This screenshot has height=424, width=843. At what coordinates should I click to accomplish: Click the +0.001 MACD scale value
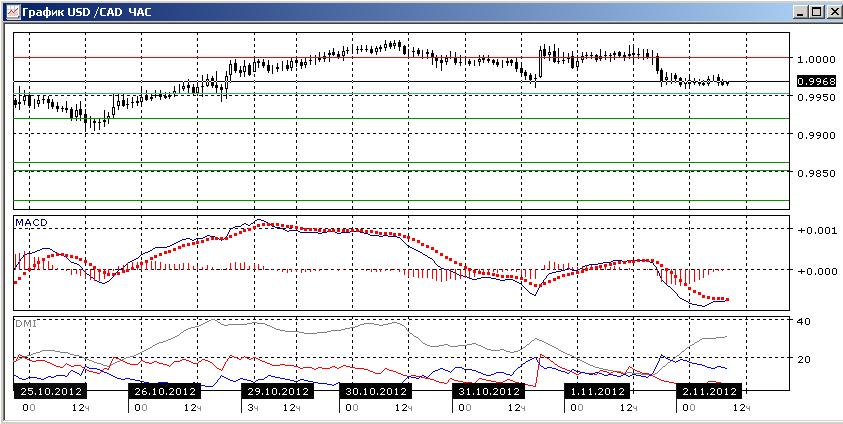(x=817, y=231)
